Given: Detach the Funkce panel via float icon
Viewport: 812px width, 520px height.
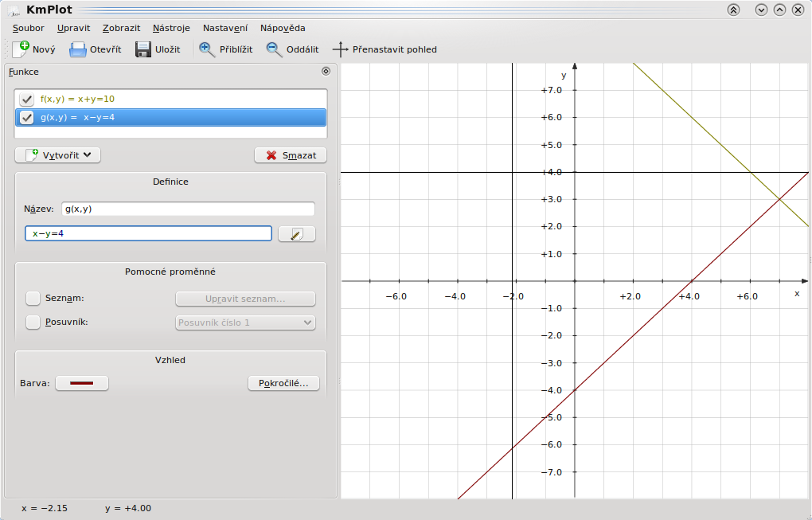Looking at the screenshot, I should click(x=326, y=71).
